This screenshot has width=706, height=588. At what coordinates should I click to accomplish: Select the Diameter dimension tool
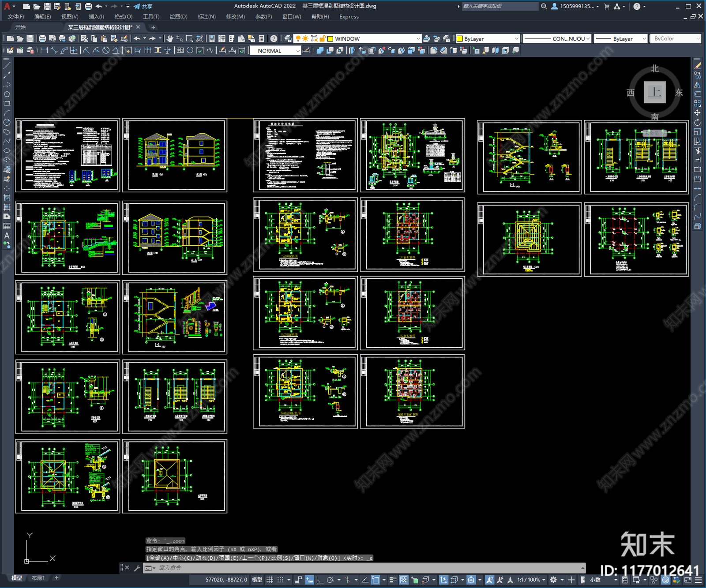click(106, 50)
